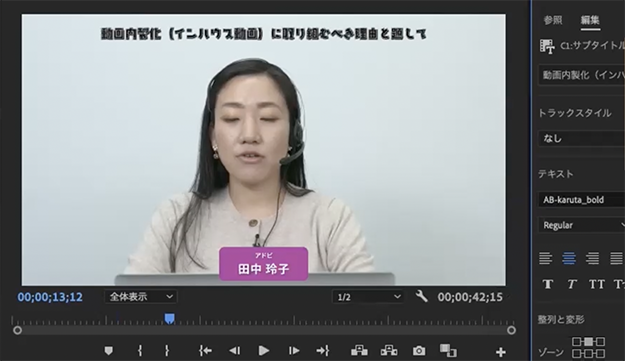The image size is (625, 361).
Task: Click the トラックスタイル label
Action: [575, 113]
